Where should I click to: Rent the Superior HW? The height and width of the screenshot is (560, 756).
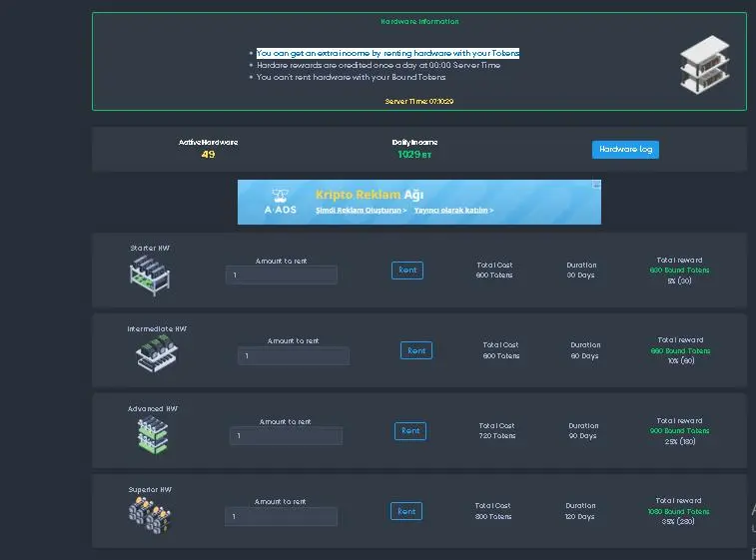406,511
